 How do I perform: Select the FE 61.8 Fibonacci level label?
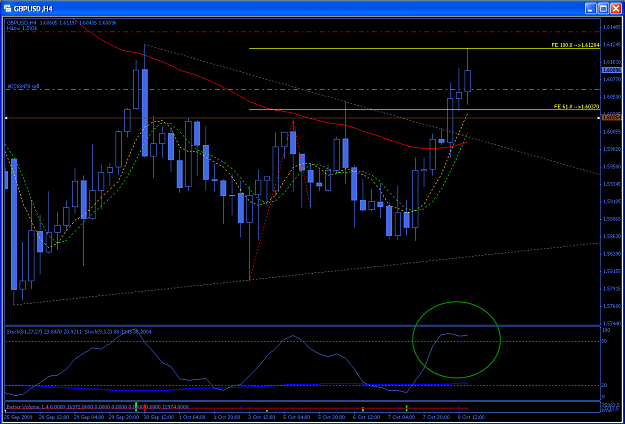coord(577,106)
